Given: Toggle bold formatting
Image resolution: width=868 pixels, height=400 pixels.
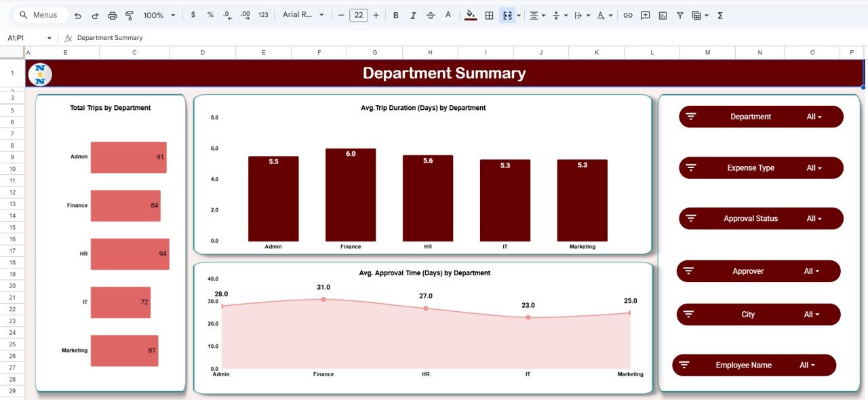Looking at the screenshot, I should click(x=395, y=15).
